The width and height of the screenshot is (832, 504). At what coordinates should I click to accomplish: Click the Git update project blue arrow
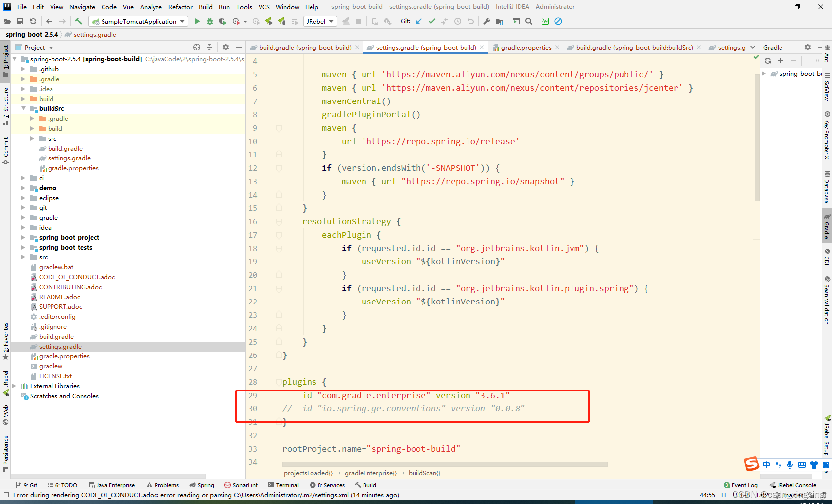pyautogui.click(x=419, y=21)
